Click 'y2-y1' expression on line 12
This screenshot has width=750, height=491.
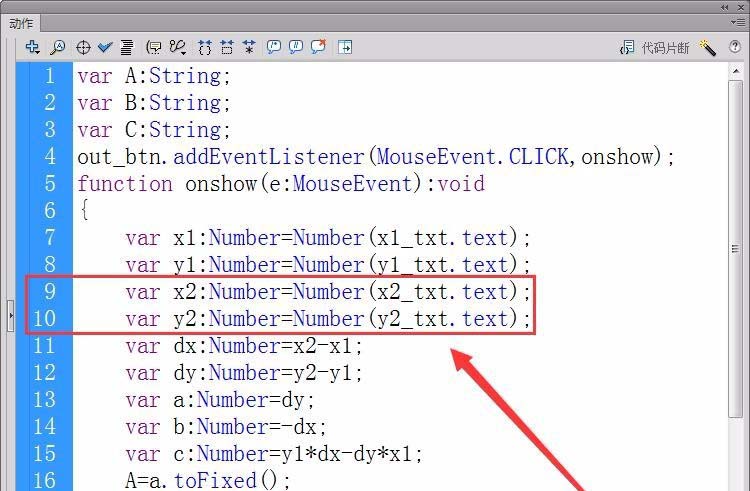point(323,373)
